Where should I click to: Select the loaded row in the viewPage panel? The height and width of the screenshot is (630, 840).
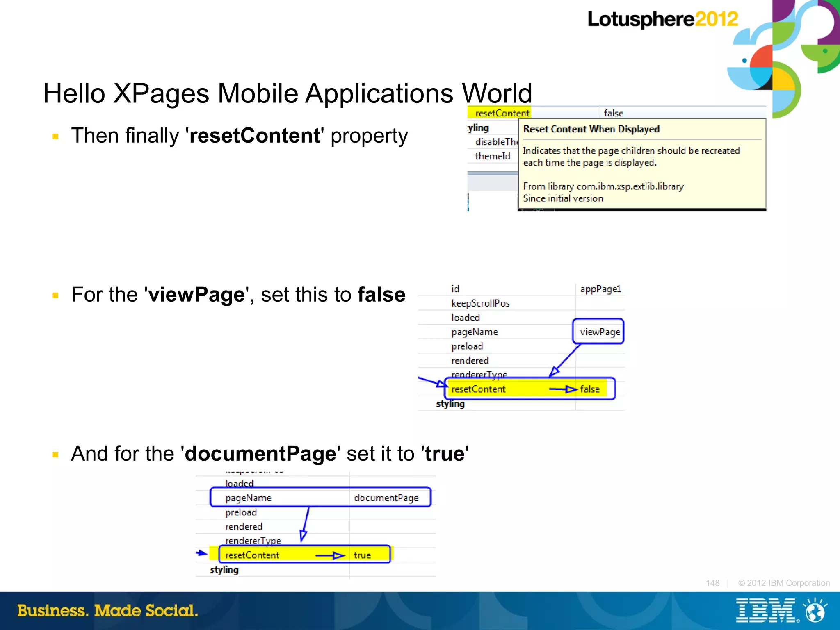tap(521, 318)
